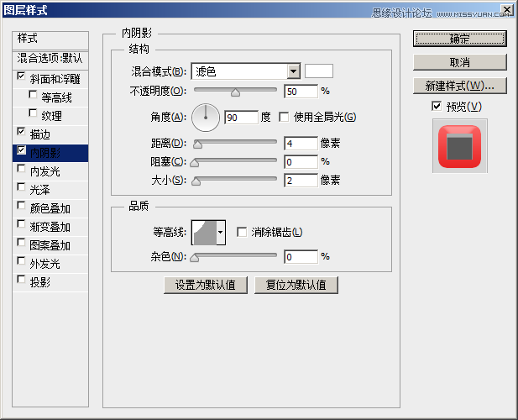Uncheck the 内阴影 checkbox
Image resolution: width=518 pixels, height=420 pixels.
click(x=21, y=150)
